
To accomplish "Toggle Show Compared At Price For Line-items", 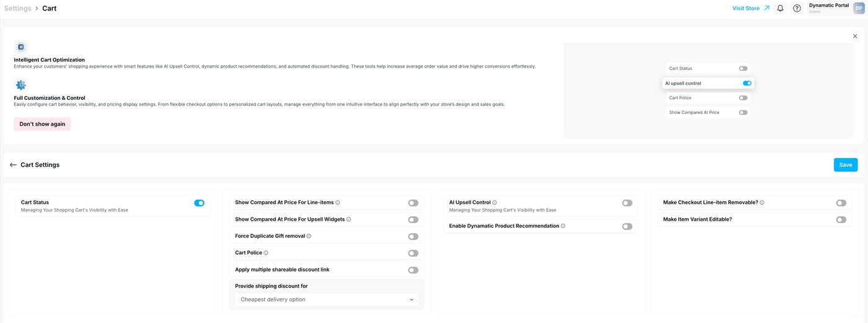I will [x=413, y=203].
